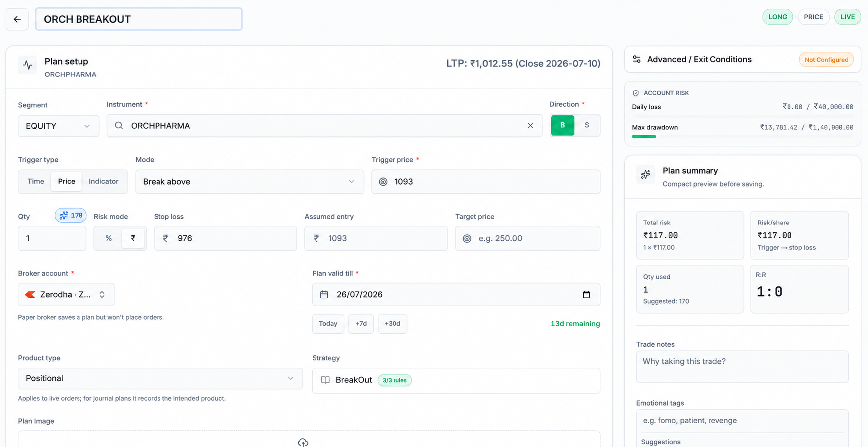Click the rupee icon in Stop loss
The width and height of the screenshot is (868, 447).
(x=166, y=238)
